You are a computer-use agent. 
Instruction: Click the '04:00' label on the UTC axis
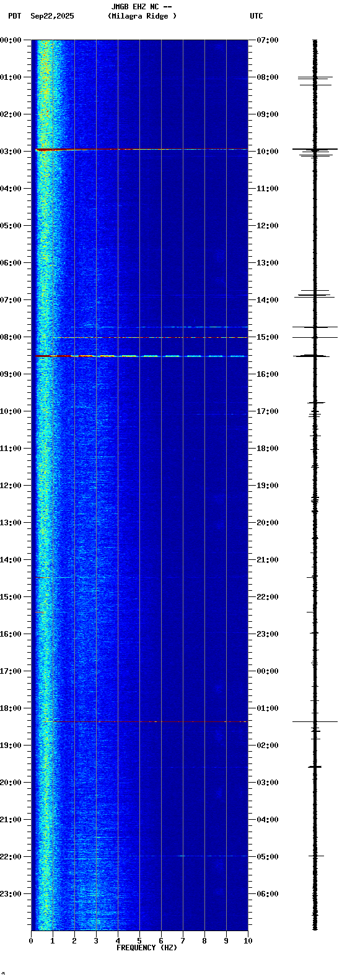coord(268,820)
